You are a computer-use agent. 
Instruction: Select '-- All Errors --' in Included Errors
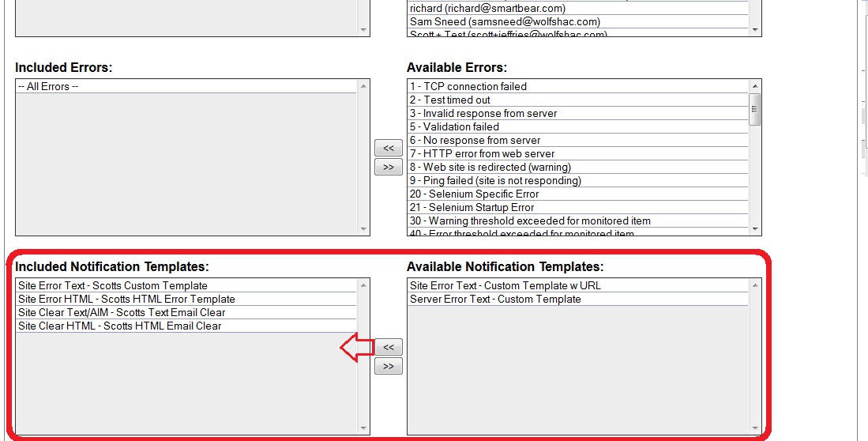(x=186, y=86)
